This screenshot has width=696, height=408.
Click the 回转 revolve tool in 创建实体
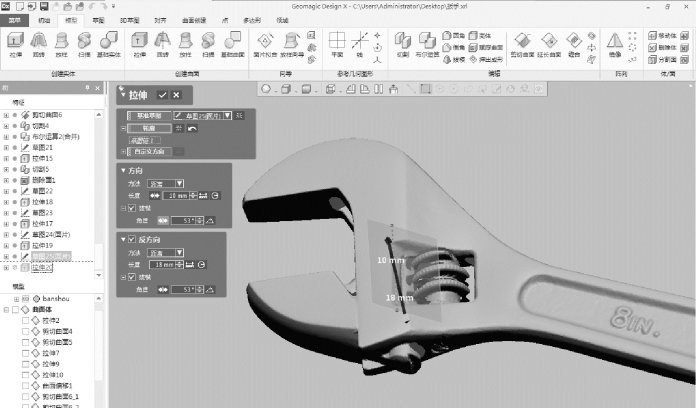[38, 44]
